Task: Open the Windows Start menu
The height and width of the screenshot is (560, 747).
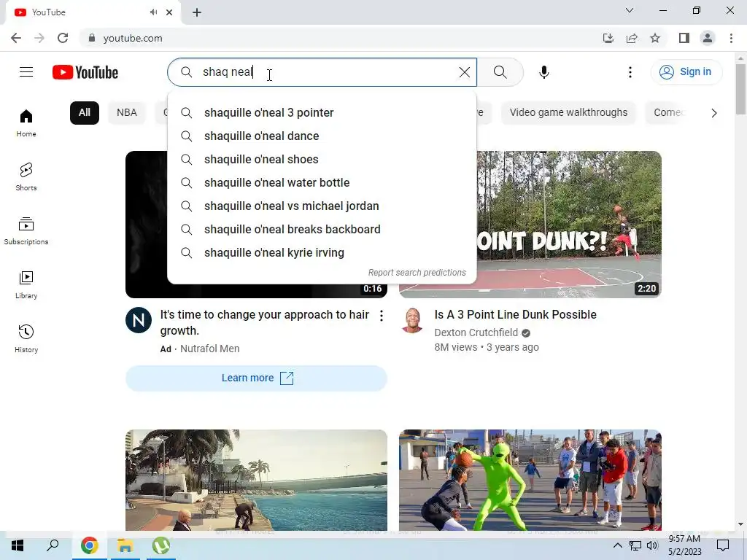Action: [18, 545]
